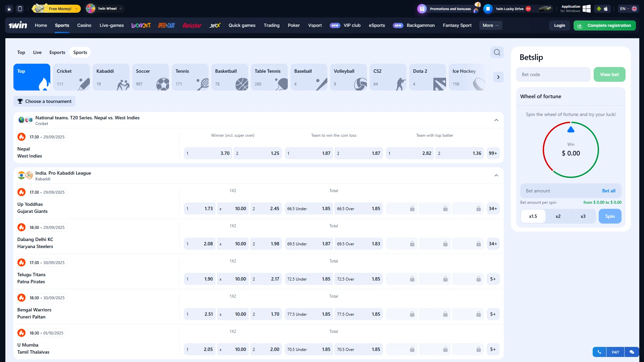Launch the Aviator game logo
The height and width of the screenshot is (362, 644).
pyautogui.click(x=192, y=25)
